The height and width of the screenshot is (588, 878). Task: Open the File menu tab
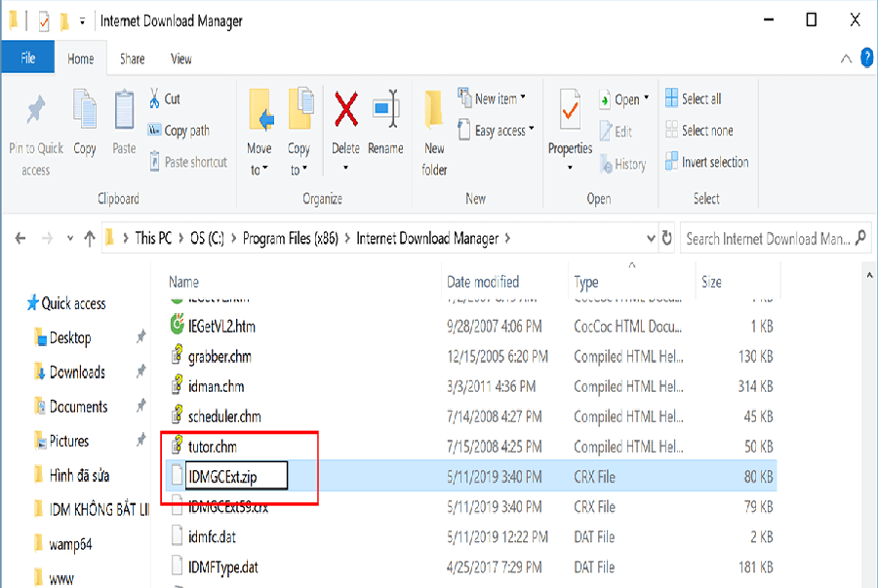point(28,58)
